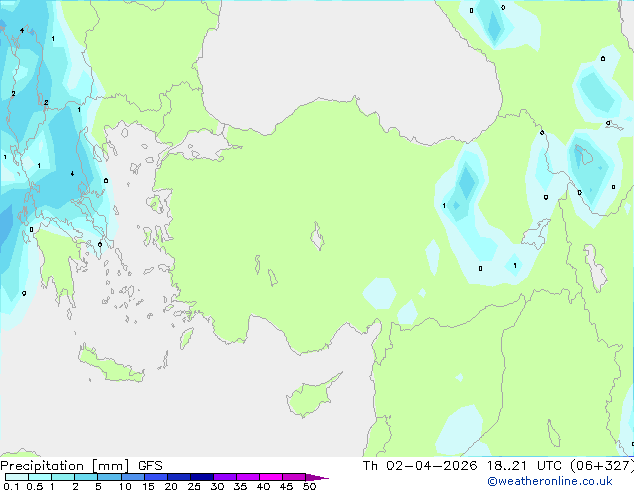Click the '0.1' legend value label
The width and height of the screenshot is (634, 490).
pos(11,486)
